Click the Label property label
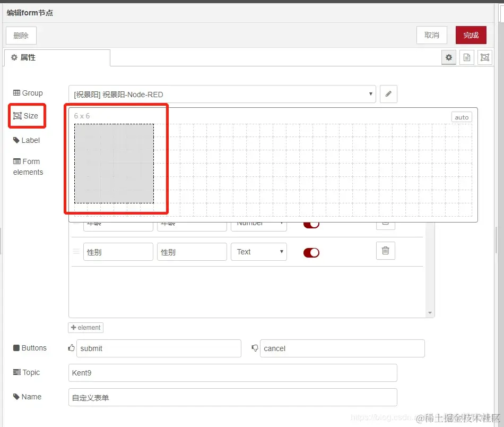Viewport: 504px width, 427px height. 27,140
